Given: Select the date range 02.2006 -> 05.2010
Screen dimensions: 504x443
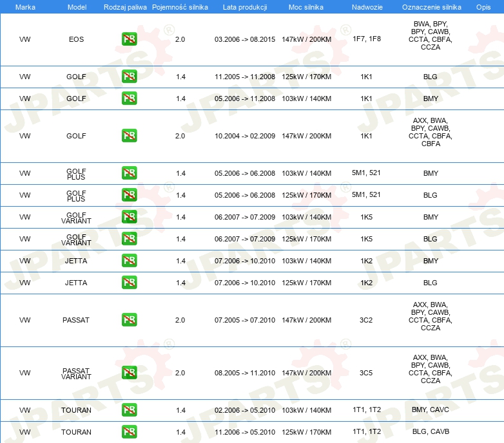Looking at the screenshot, I should point(245,410).
